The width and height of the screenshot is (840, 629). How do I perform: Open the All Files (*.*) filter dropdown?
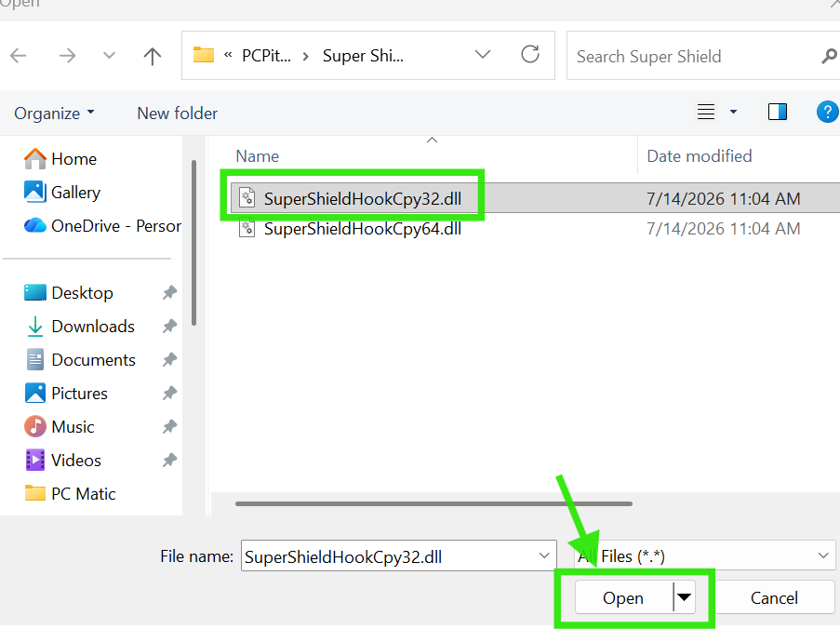click(x=704, y=555)
